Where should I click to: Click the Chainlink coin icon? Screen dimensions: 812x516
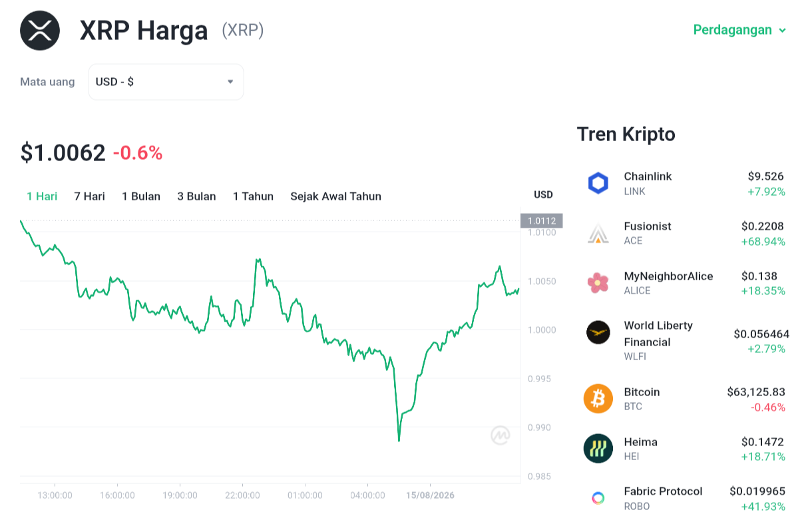[x=598, y=183]
